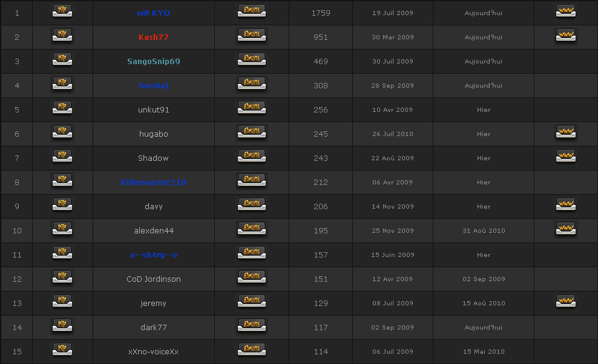Click jeremy's WWW website icon

(565, 302)
